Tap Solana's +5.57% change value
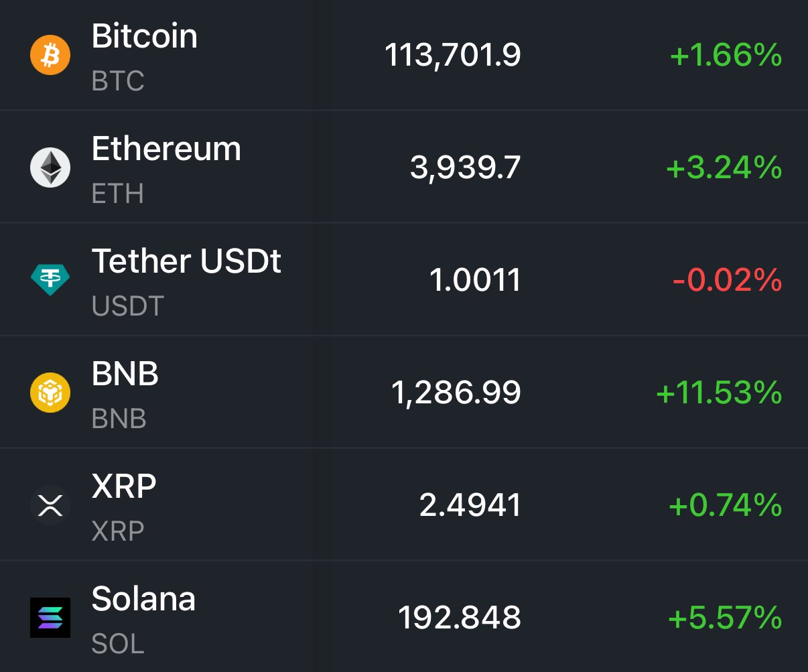 point(726,618)
